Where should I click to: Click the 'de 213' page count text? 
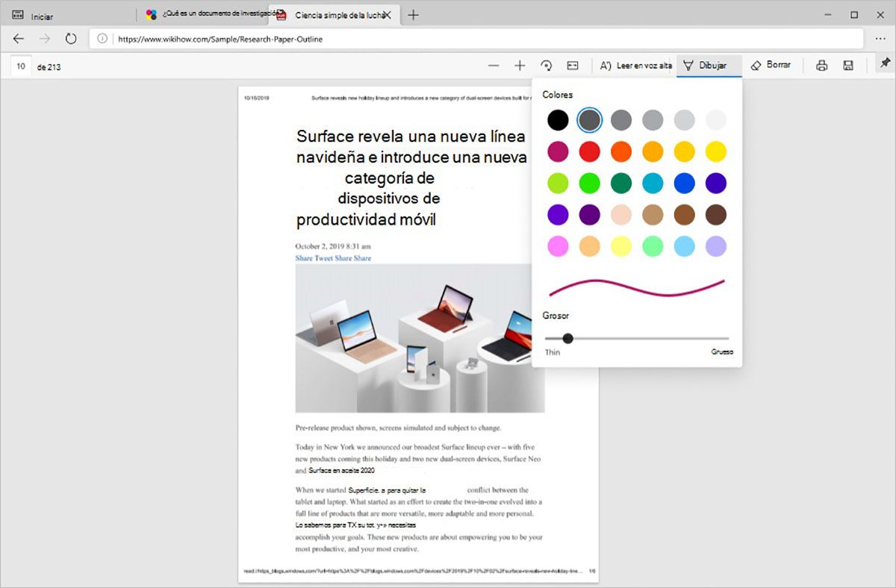pos(49,67)
